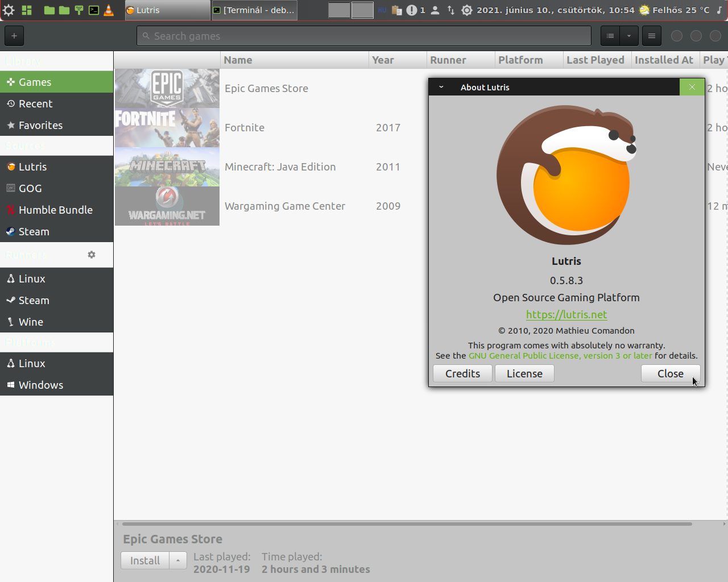Click the brightness gear icon near clock
Image resolution: width=728 pixels, height=582 pixels.
point(467,10)
